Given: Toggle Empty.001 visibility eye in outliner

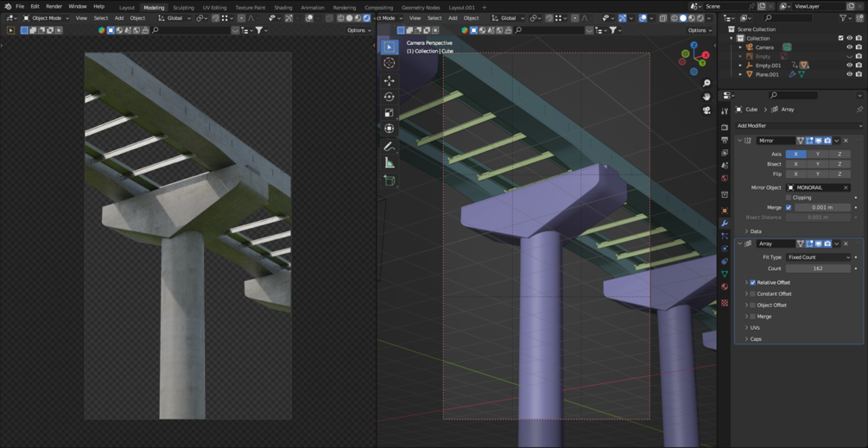Looking at the screenshot, I should point(849,66).
